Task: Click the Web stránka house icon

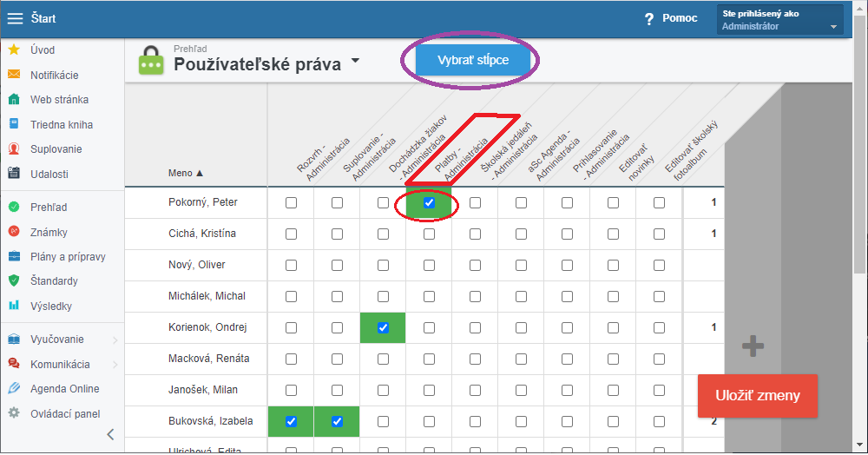Action: [14, 100]
